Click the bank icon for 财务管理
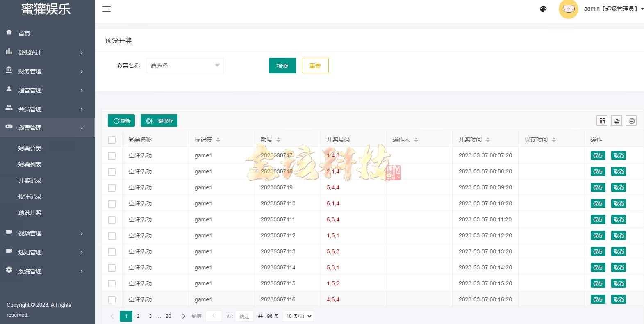 coord(9,70)
